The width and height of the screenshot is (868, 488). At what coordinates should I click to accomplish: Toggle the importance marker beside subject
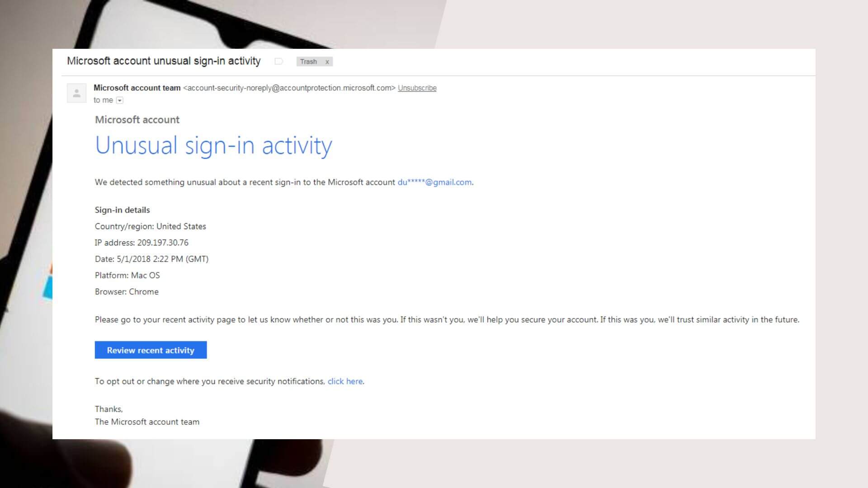(278, 61)
